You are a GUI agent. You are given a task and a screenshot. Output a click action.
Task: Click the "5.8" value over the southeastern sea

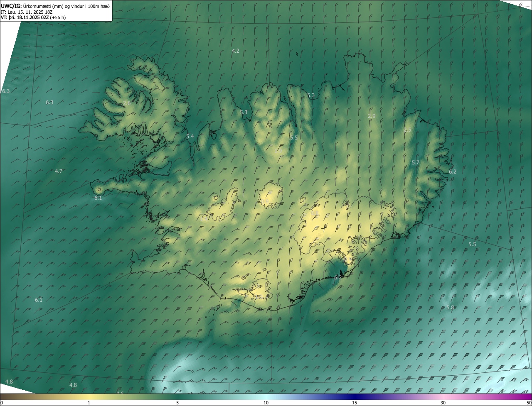(450, 307)
